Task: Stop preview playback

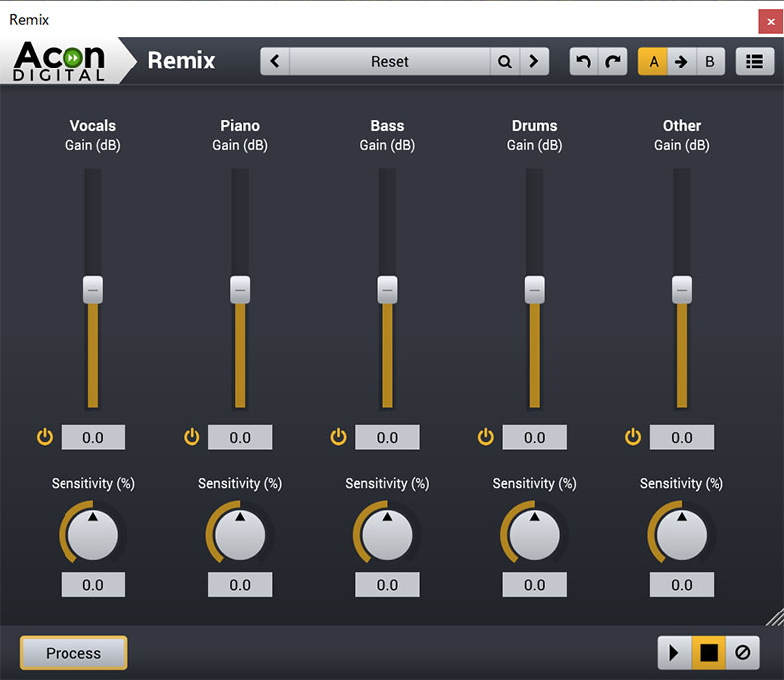Action: click(x=709, y=652)
